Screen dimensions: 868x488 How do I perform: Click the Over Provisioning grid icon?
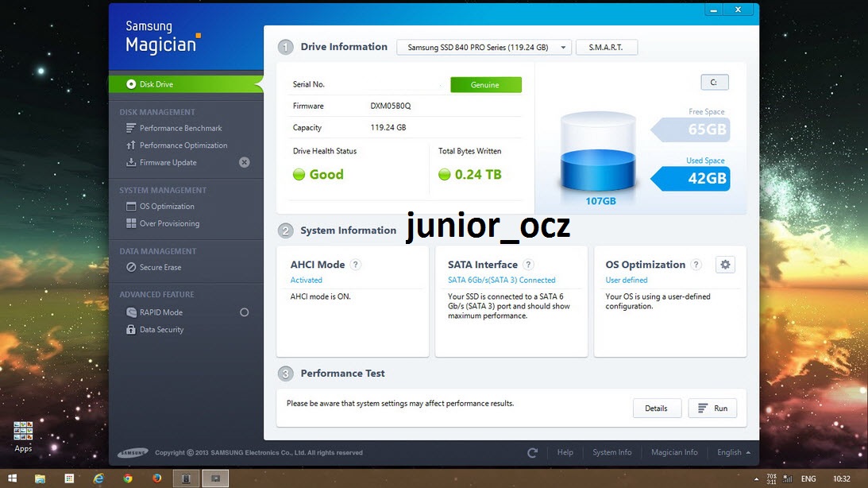131,223
